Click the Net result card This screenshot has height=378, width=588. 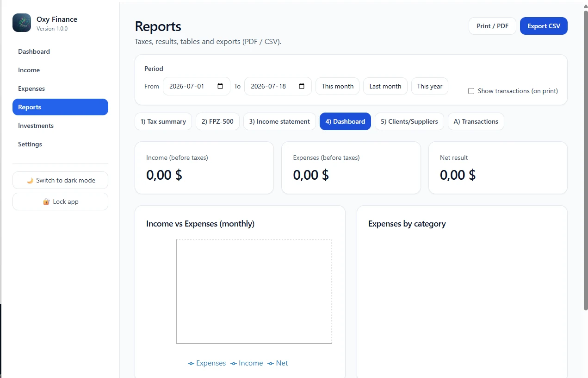click(498, 168)
